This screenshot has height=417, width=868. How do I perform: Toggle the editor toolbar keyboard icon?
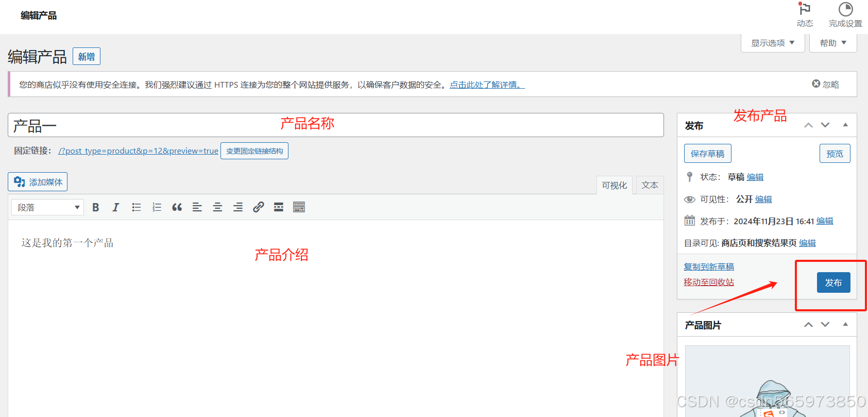point(299,207)
